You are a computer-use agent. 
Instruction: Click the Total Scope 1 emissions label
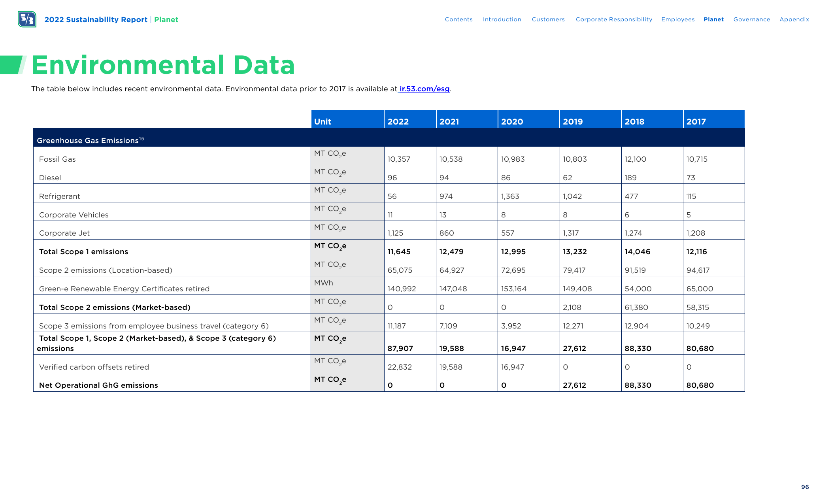83,252
